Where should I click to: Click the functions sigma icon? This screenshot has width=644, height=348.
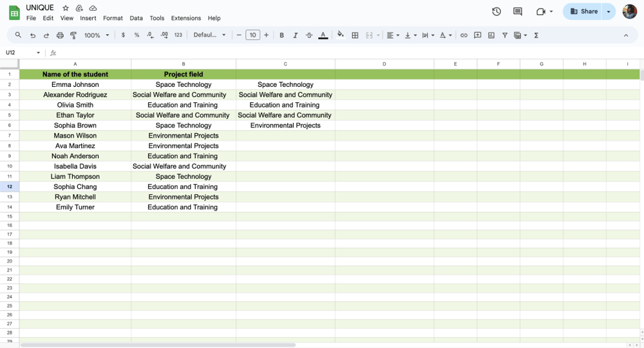click(536, 35)
